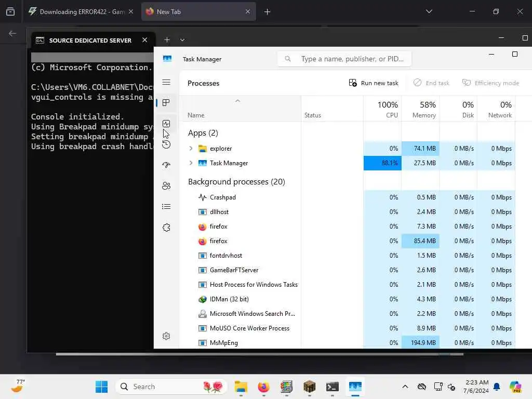
Task: Open the notification bell in system tray
Action: tap(497, 387)
